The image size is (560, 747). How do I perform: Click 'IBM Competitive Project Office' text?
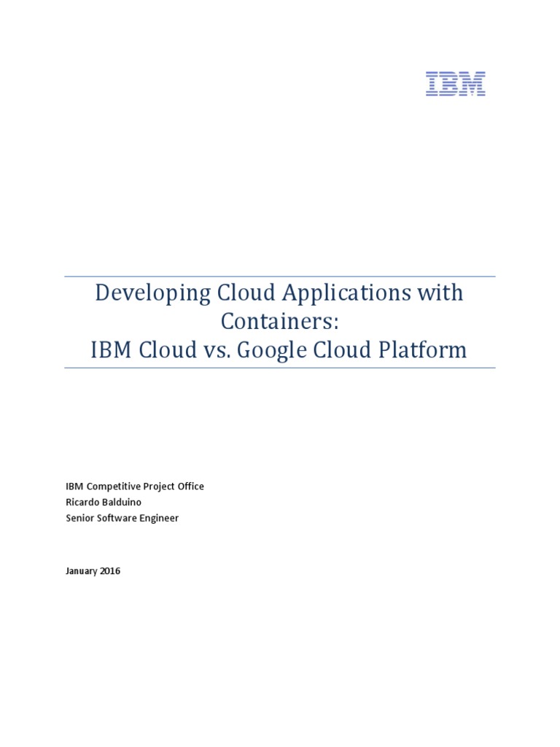(135, 487)
